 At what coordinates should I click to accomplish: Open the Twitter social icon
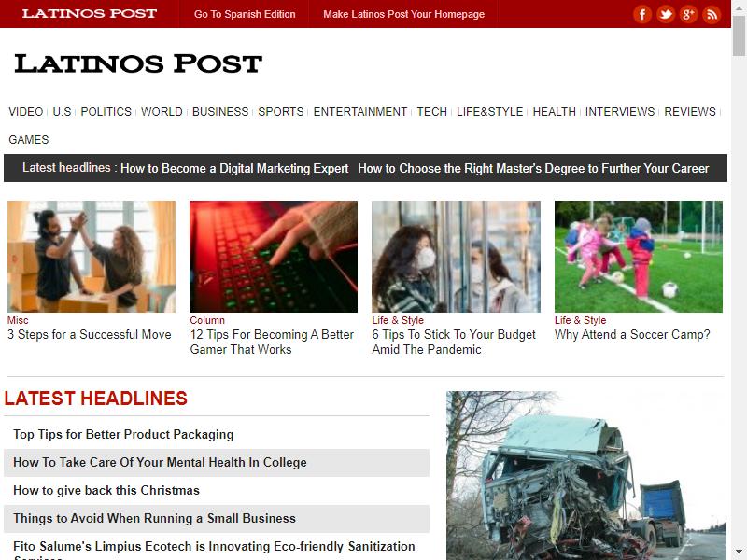665,14
